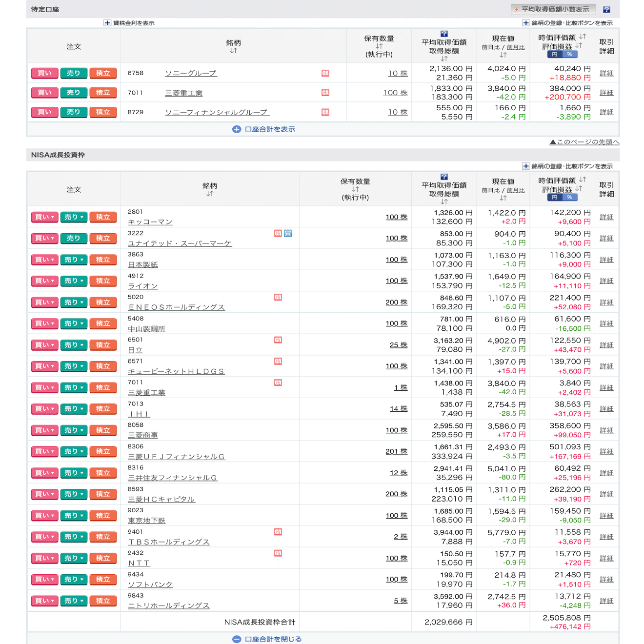The height and width of the screenshot is (644, 644).
Task: Open IHI stock name link
Action: tap(139, 414)
